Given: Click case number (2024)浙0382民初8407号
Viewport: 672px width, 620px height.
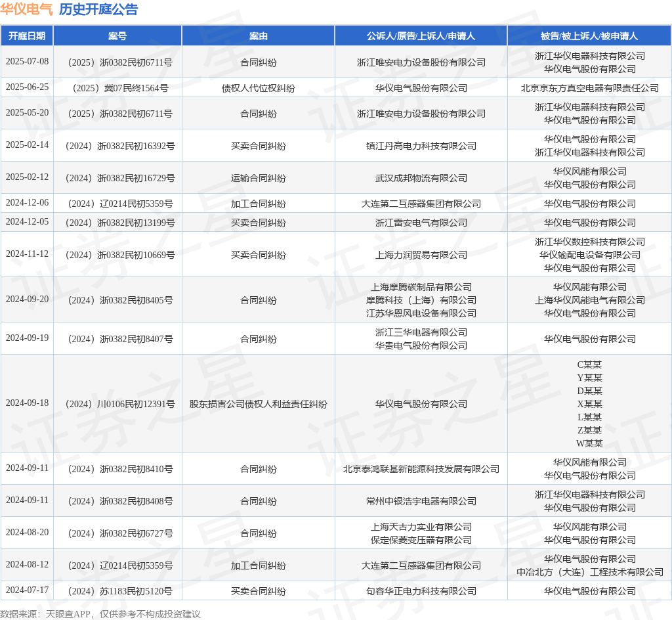Looking at the screenshot, I should [x=118, y=339].
